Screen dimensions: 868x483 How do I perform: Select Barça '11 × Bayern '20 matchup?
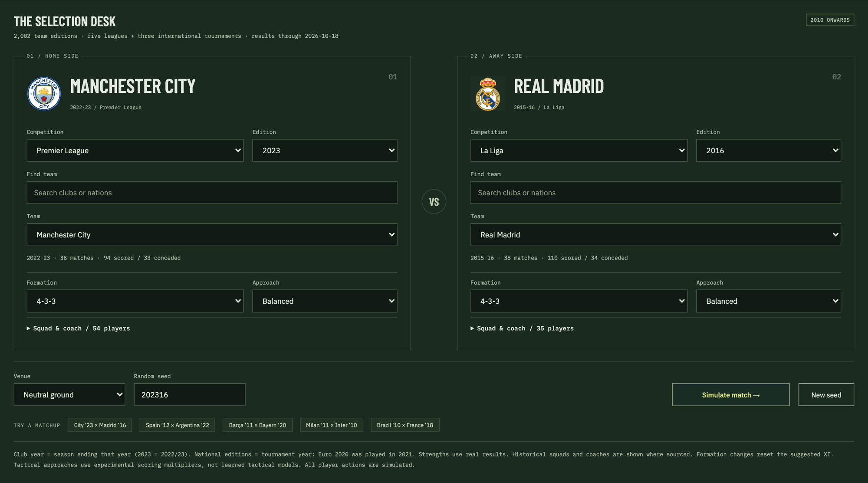tap(257, 425)
